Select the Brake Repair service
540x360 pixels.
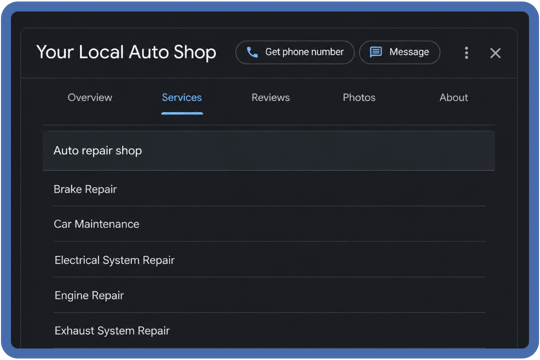pyautogui.click(x=269, y=189)
